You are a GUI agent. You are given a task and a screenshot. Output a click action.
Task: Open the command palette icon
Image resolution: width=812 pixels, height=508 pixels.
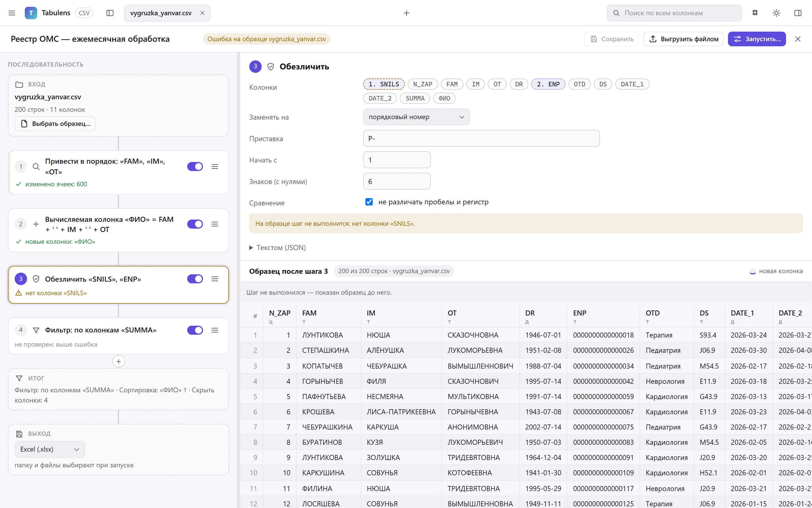coord(755,13)
